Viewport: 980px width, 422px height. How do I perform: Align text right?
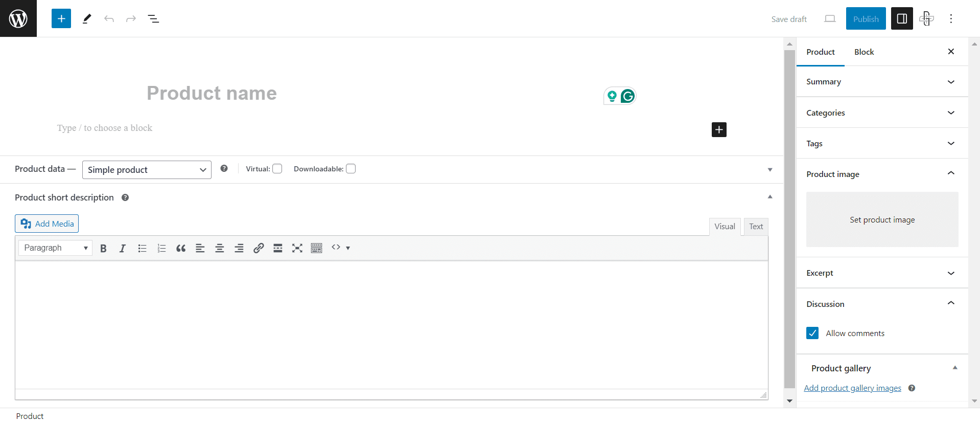(239, 248)
